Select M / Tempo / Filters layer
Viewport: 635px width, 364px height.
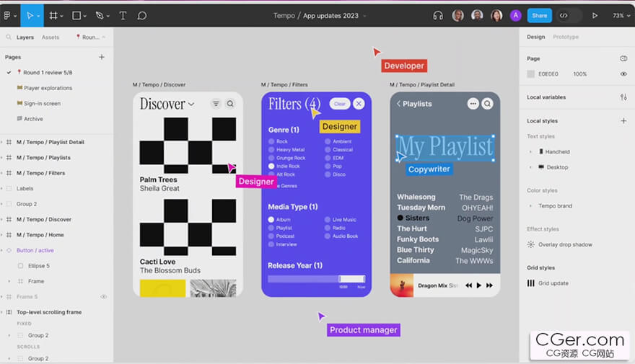[40, 173]
